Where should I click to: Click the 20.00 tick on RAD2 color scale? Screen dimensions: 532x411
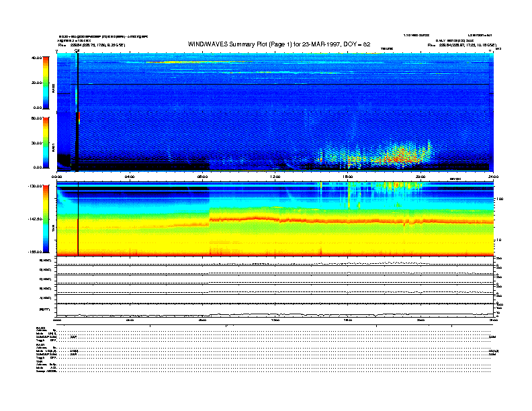[x=36, y=83]
